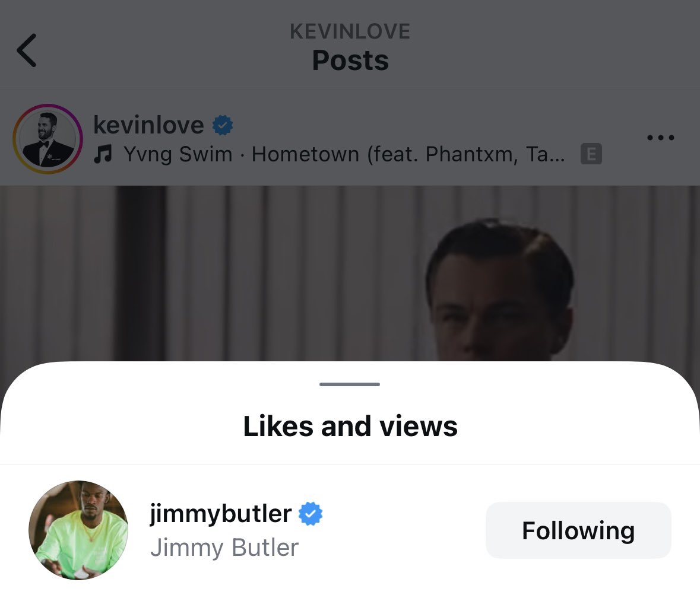Viewport: 700px width, 598px height.
Task: Tap the blue verified badge beside jimmybutler
Action: 310,514
